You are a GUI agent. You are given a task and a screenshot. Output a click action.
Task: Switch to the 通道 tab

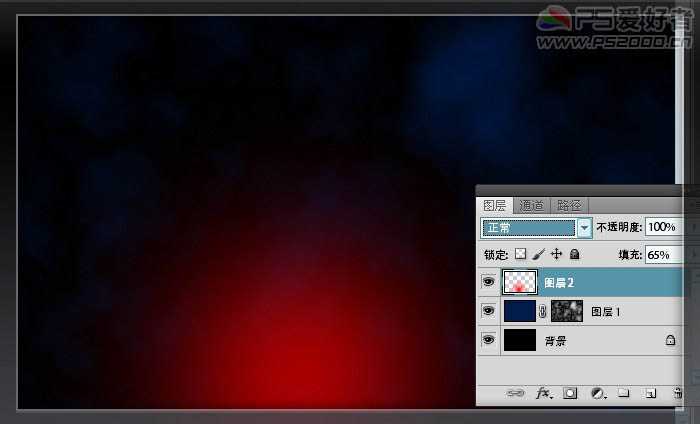click(531, 205)
